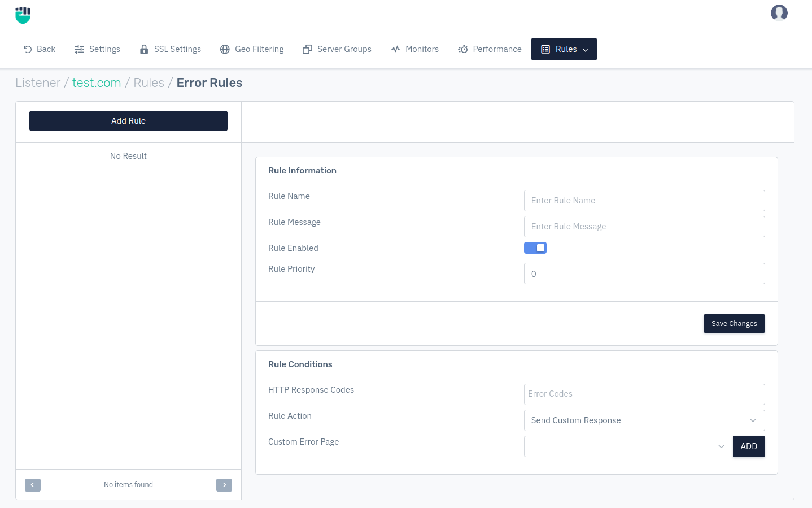
Task: Click the Server Groups icon
Action: pos(307,49)
